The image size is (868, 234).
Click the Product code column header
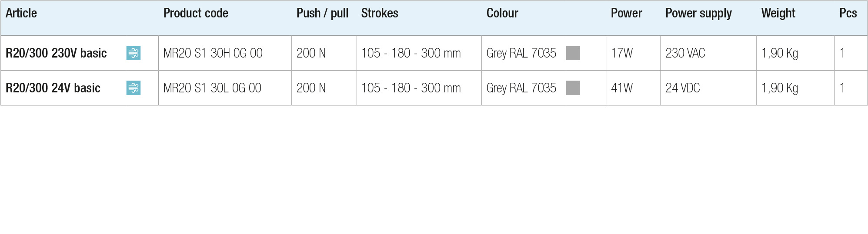196,13
